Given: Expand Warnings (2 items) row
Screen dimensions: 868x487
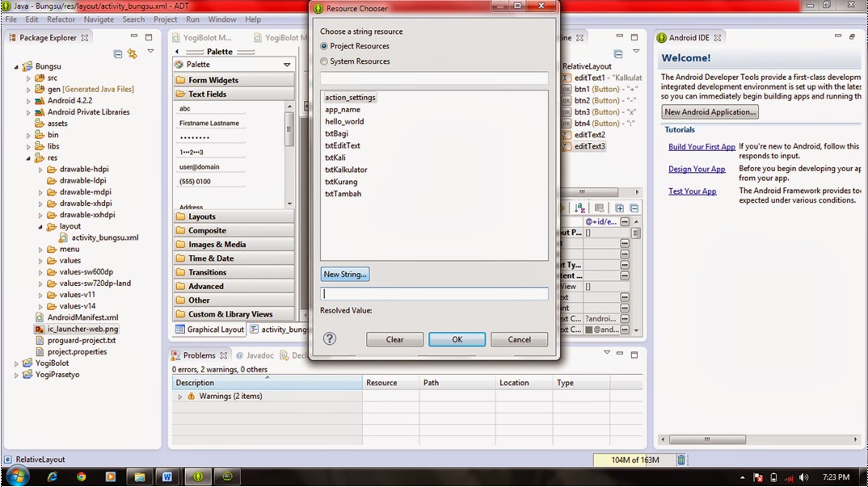Looking at the screenshot, I should [180, 397].
